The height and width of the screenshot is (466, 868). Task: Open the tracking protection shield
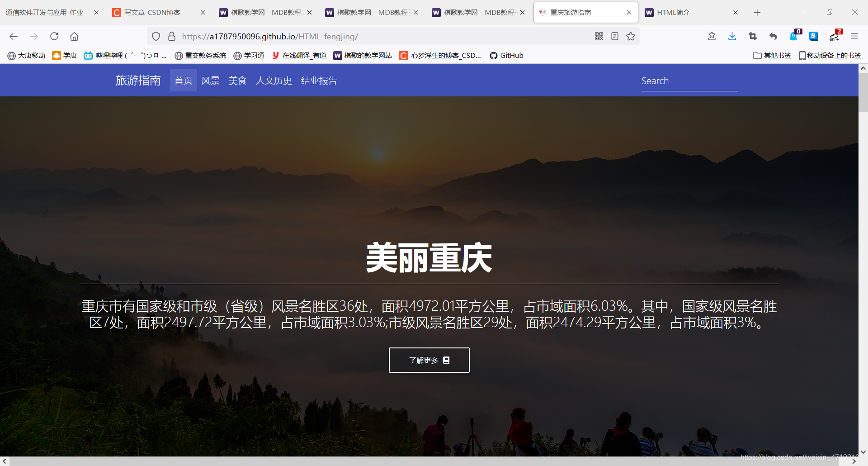156,36
